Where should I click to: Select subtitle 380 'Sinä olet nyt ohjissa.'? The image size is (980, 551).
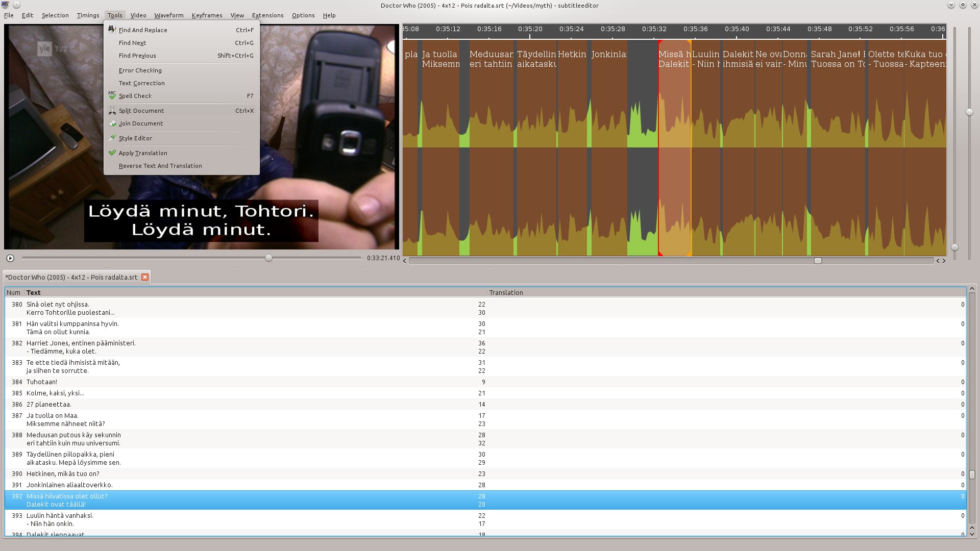tap(485, 308)
